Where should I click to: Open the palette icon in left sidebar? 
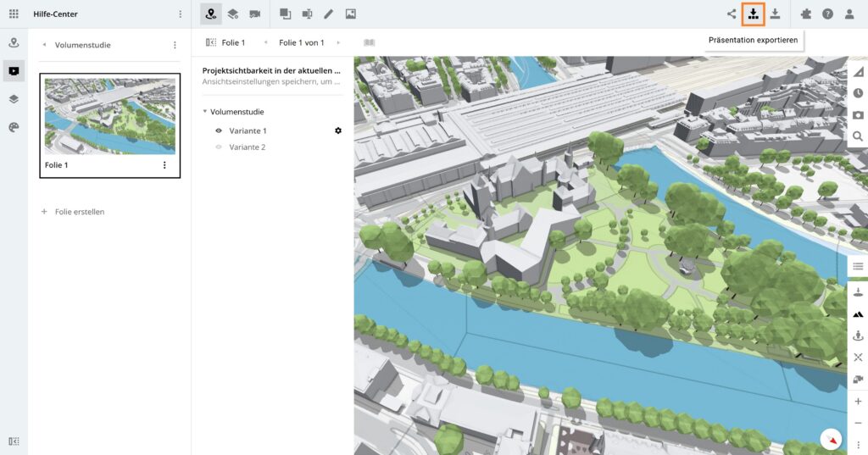(x=14, y=126)
